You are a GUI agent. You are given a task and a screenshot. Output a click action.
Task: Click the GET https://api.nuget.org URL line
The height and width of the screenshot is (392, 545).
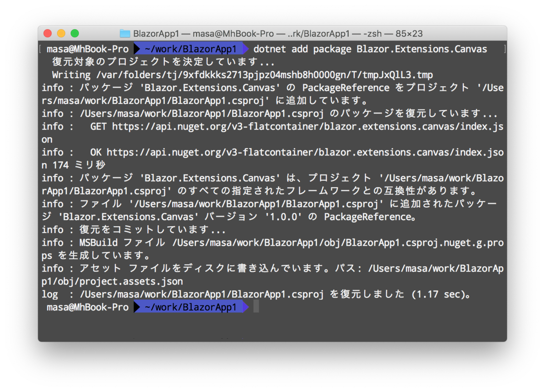click(x=272, y=126)
